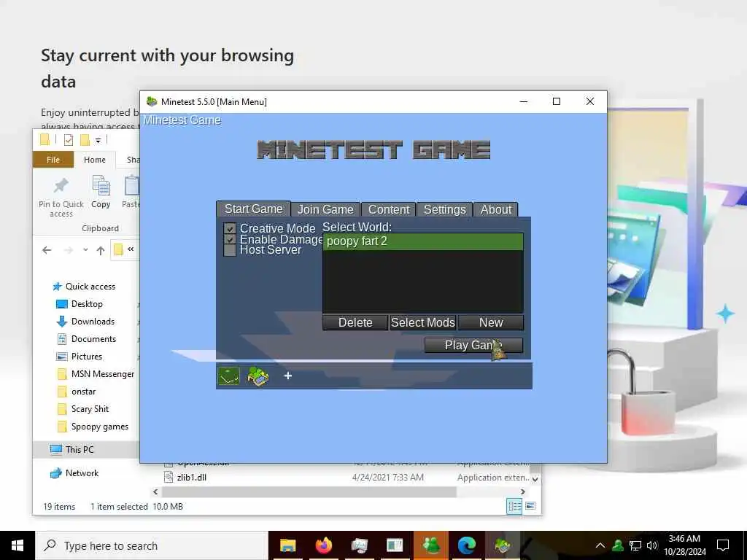The width and height of the screenshot is (747, 560).
Task: Click the scroll-right arrow of Explorer's horizontal scrollbar
Action: click(x=523, y=491)
